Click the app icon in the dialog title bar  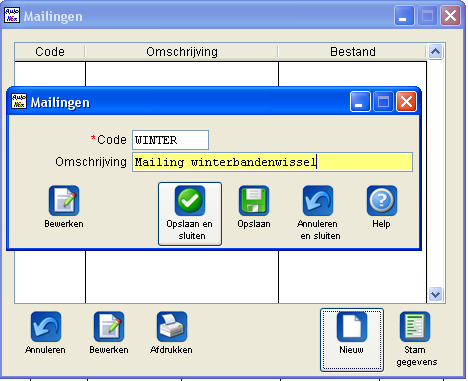click(19, 101)
